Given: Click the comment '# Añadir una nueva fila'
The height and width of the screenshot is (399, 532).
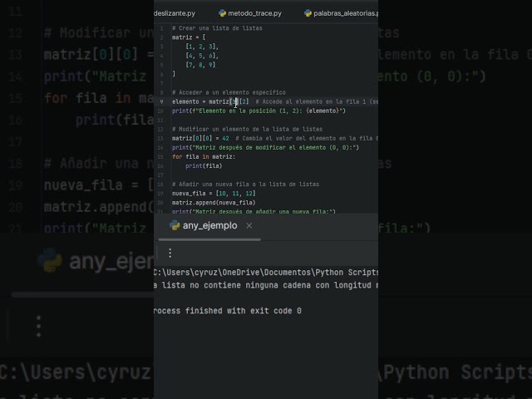Looking at the screenshot, I should 246,184.
